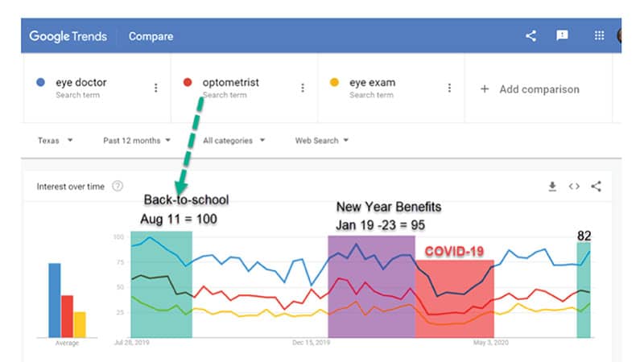Share the Interest over time chart
Screen dimensions: 644x362
click(x=596, y=187)
